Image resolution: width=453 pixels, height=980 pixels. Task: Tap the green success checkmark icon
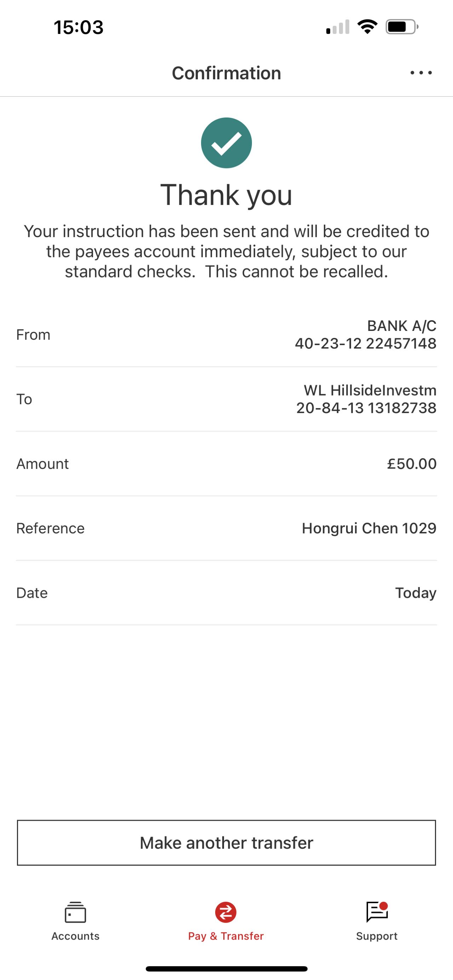pos(226,143)
